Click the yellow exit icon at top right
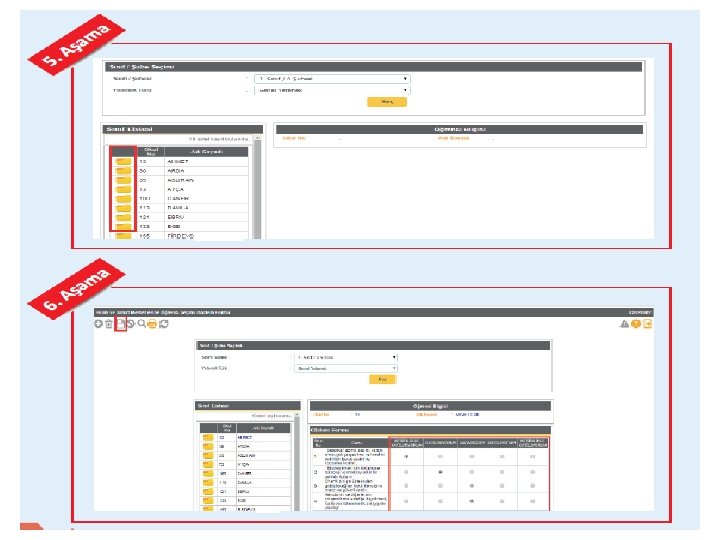This screenshot has width=720, height=540. point(647,324)
